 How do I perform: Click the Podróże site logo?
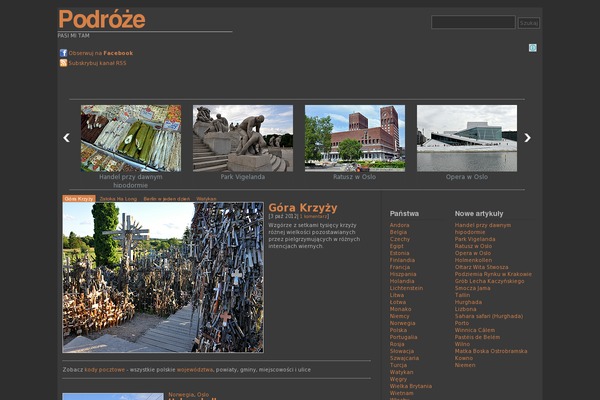101,19
